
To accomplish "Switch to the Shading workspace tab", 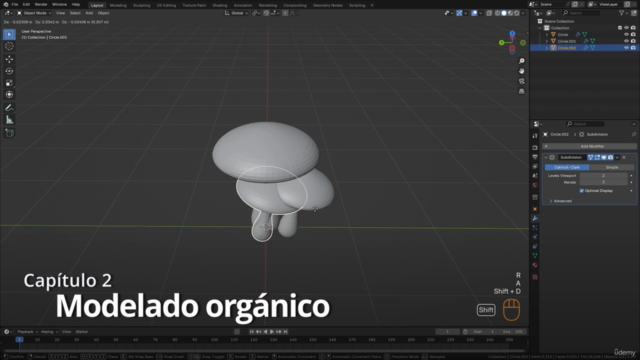I will point(220,5).
